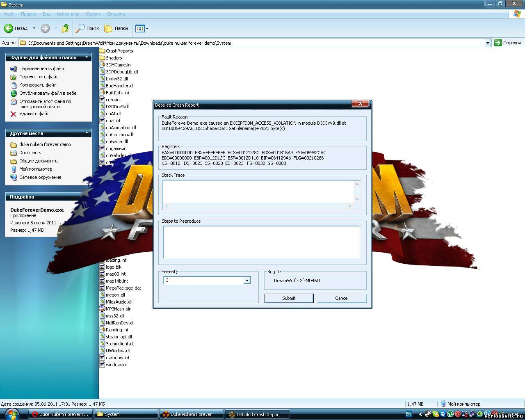Image resolution: width=525 pixels, height=420 pixels.
Task: Go up one folder level icon
Action: pos(65,28)
